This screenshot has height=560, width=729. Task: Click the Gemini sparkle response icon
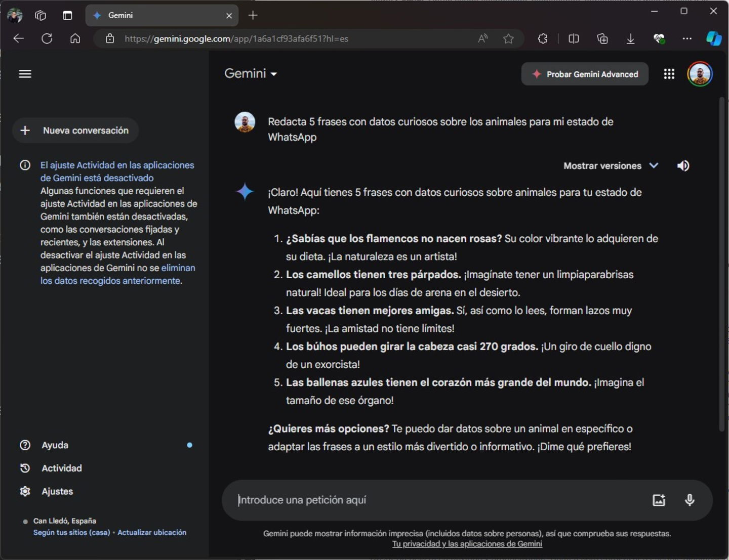coord(245,192)
